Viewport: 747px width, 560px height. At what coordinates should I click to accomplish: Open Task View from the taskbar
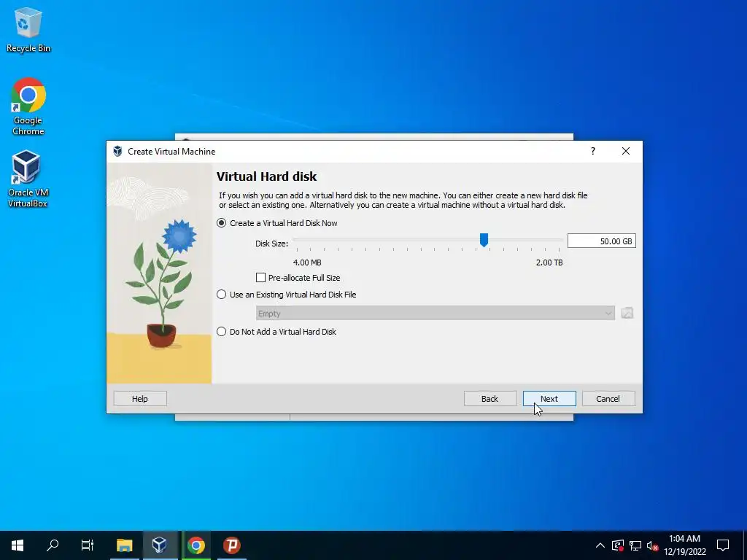click(x=88, y=545)
